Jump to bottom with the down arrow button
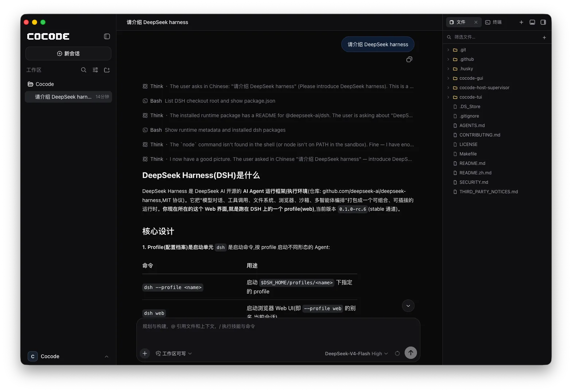Screen dimensions: 572x392 tap(408, 306)
